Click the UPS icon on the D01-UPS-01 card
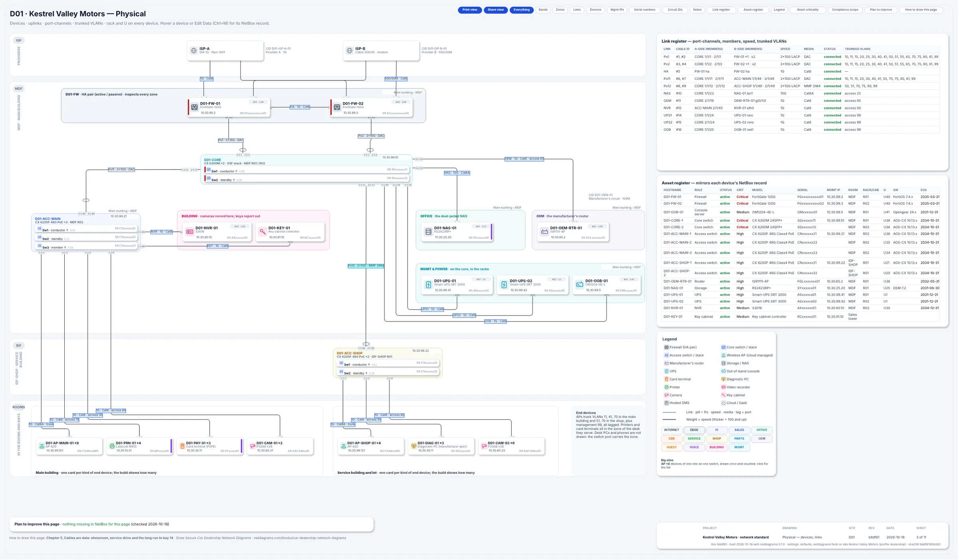 click(x=428, y=284)
